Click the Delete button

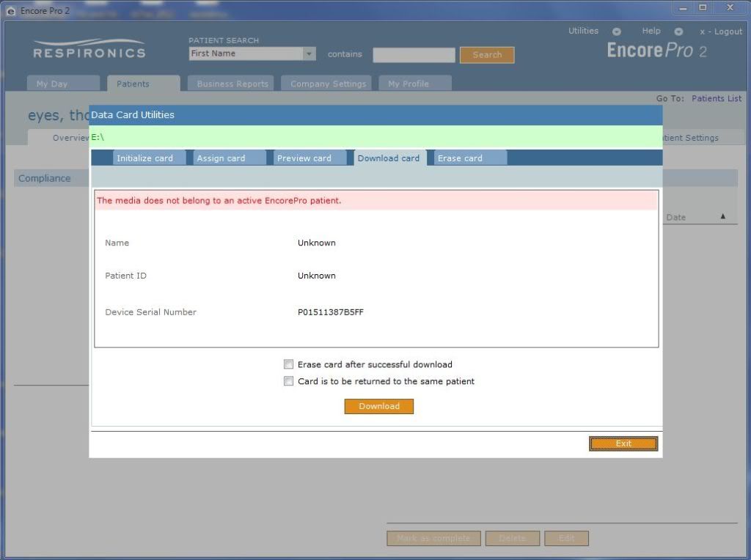point(513,538)
